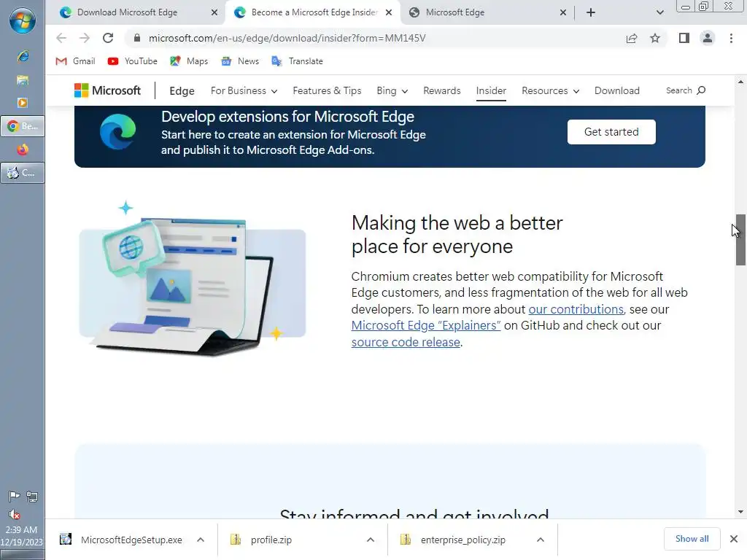Open the source code release link
This screenshot has height=560, width=747.
click(406, 342)
